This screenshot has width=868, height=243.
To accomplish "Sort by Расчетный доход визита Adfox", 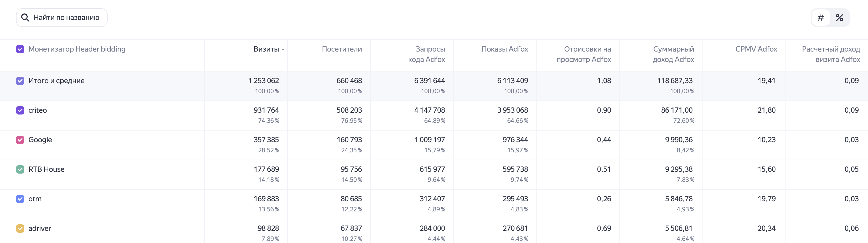I will [x=831, y=54].
